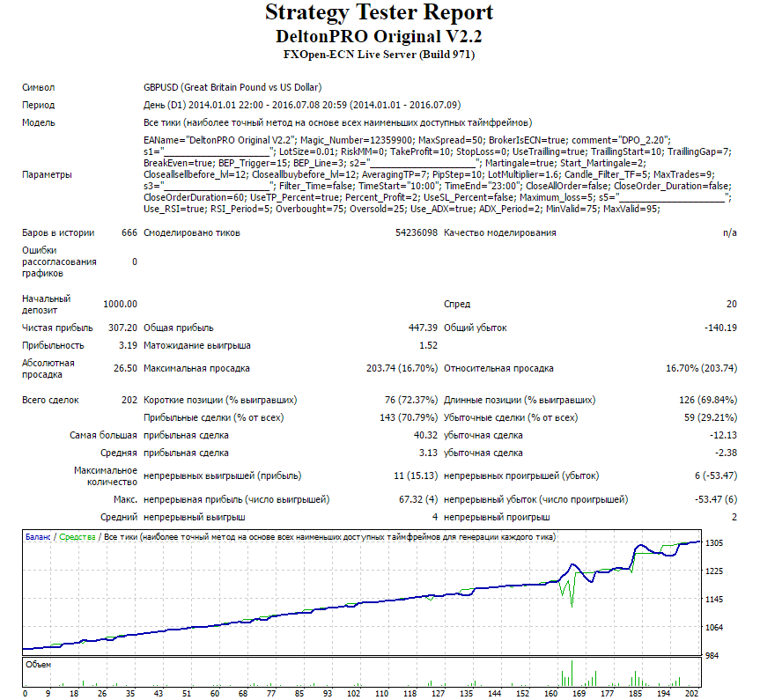Click Ошибки рассогласования графиков value 0
This screenshot has width=760, height=700.
pyautogui.click(x=135, y=262)
